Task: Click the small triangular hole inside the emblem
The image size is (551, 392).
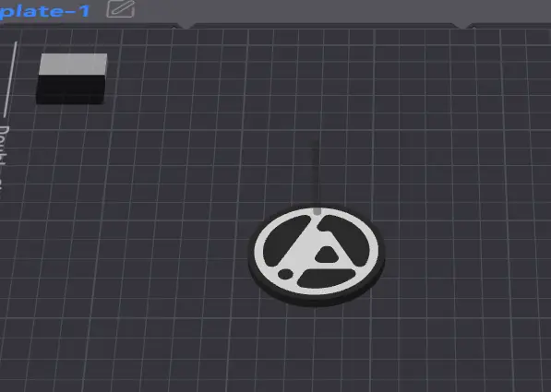Action: pos(327,255)
